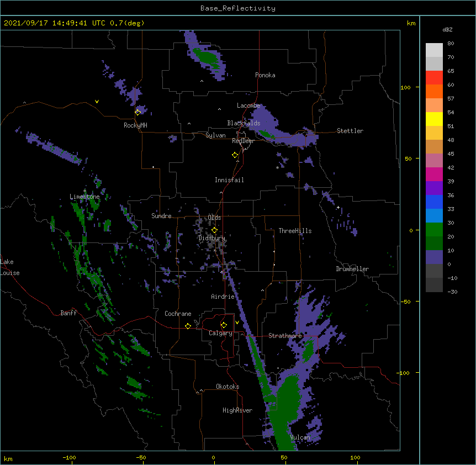The height and width of the screenshot is (465, 476).
Task: Click the green radar echo west of Ponoka
Action: [208, 57]
